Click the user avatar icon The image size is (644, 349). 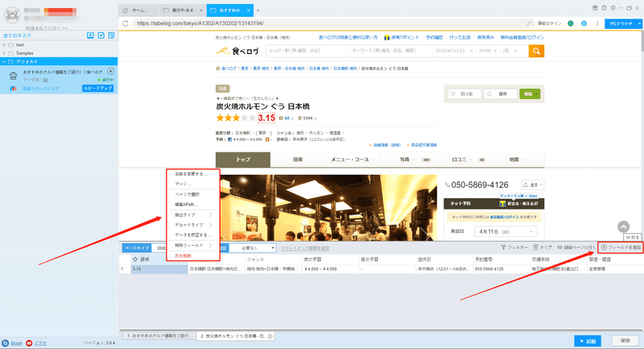12,15
